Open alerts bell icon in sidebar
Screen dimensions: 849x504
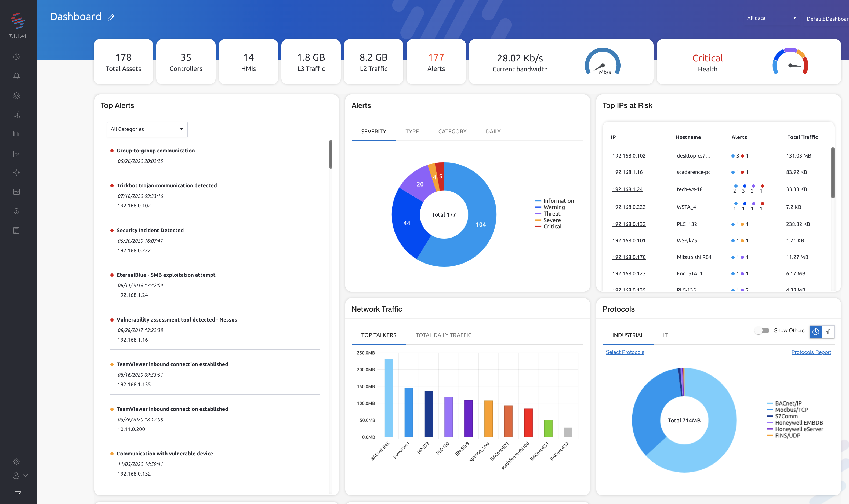point(16,76)
